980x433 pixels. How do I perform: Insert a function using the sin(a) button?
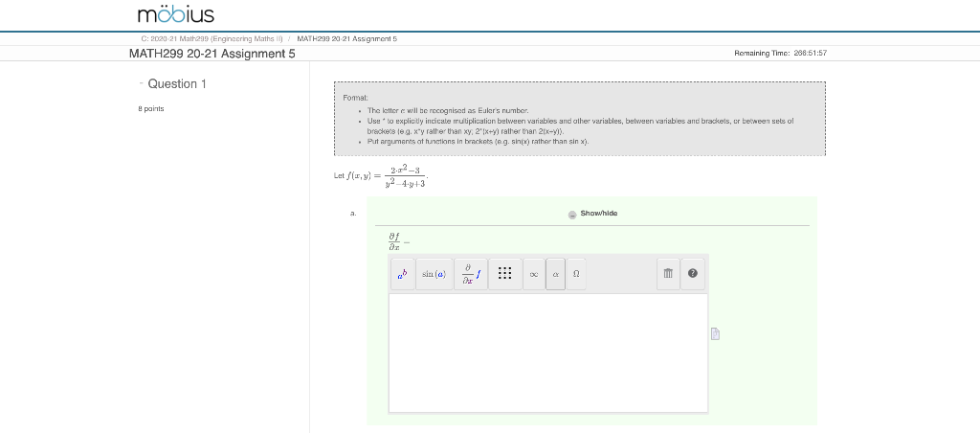434,274
